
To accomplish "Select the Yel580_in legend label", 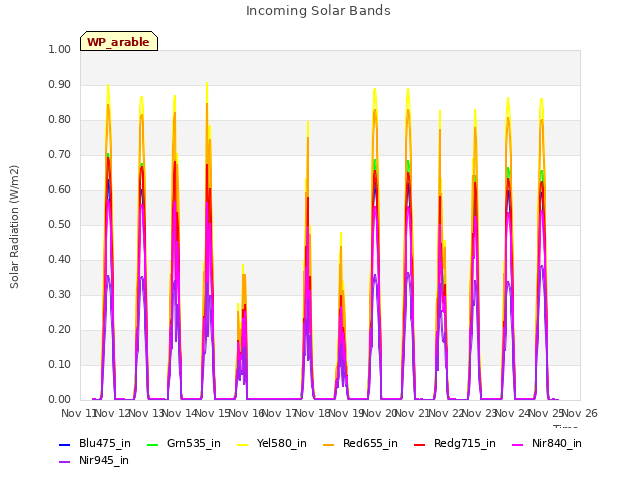I will click(x=282, y=444).
